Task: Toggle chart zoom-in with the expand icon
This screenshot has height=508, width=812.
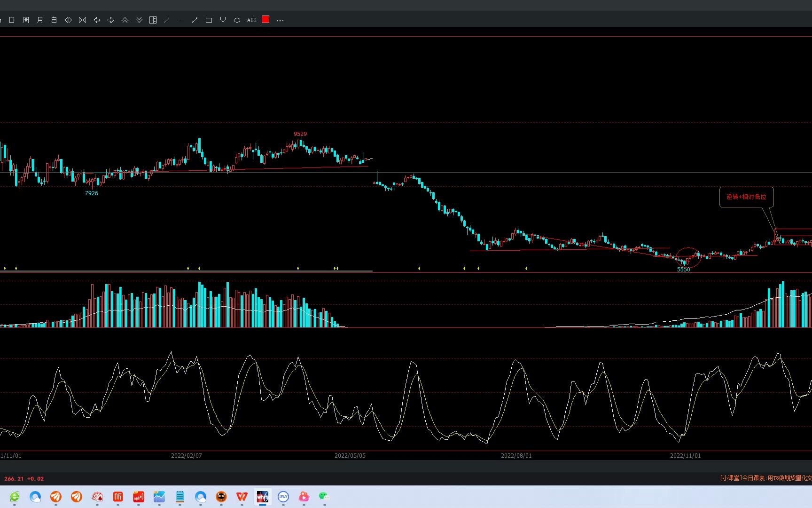Action: [x=82, y=20]
